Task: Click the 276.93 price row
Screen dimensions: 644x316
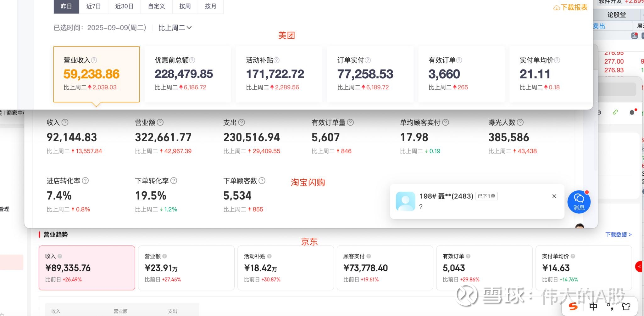Action: click(x=614, y=70)
